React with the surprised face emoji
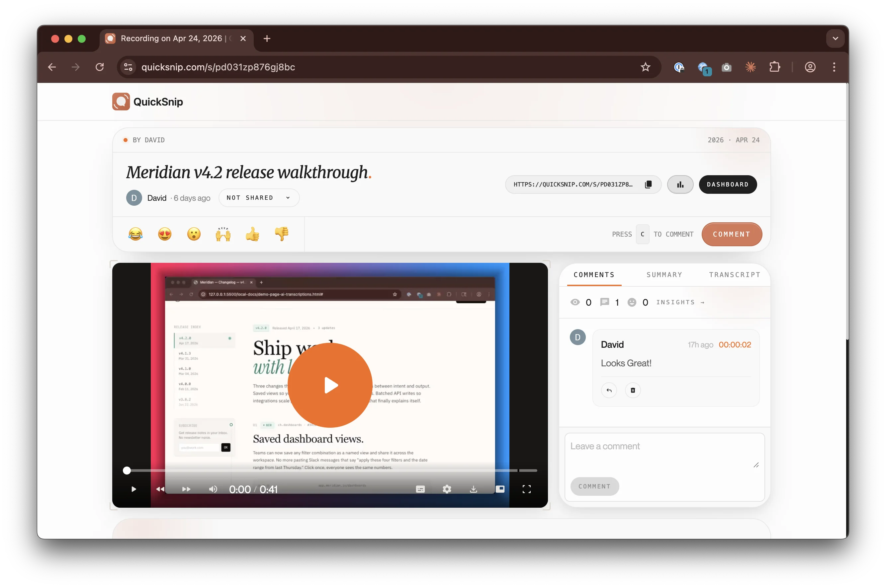The height and width of the screenshot is (588, 886). (194, 234)
